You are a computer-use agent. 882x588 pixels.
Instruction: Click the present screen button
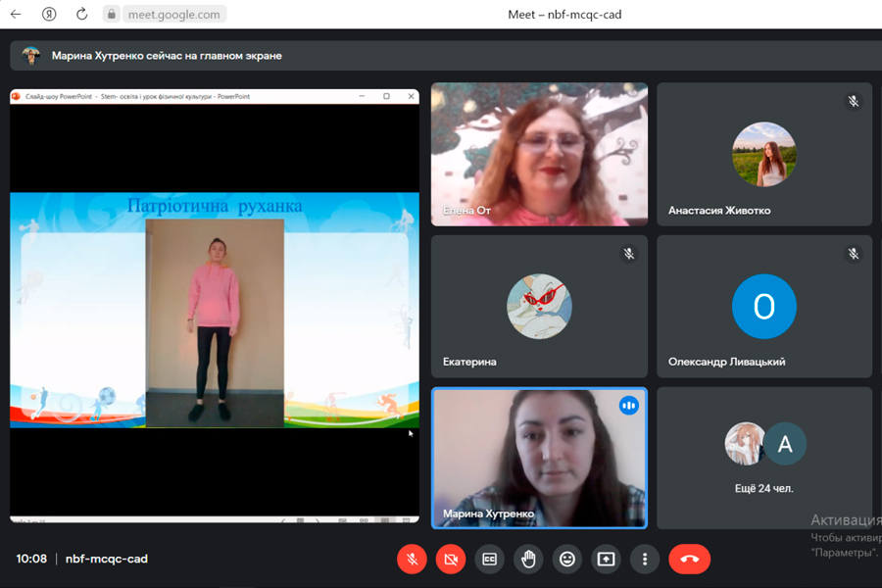click(606, 559)
